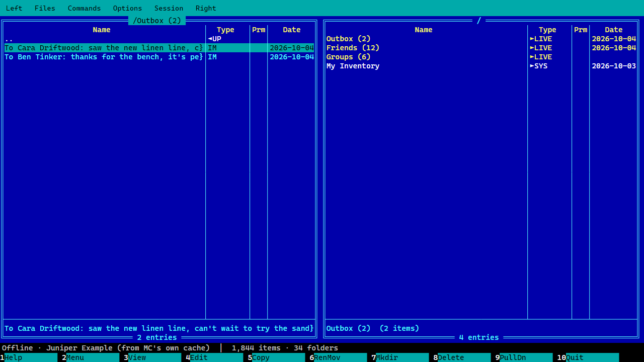
Task: Open the Session menu
Action: click(x=169, y=8)
